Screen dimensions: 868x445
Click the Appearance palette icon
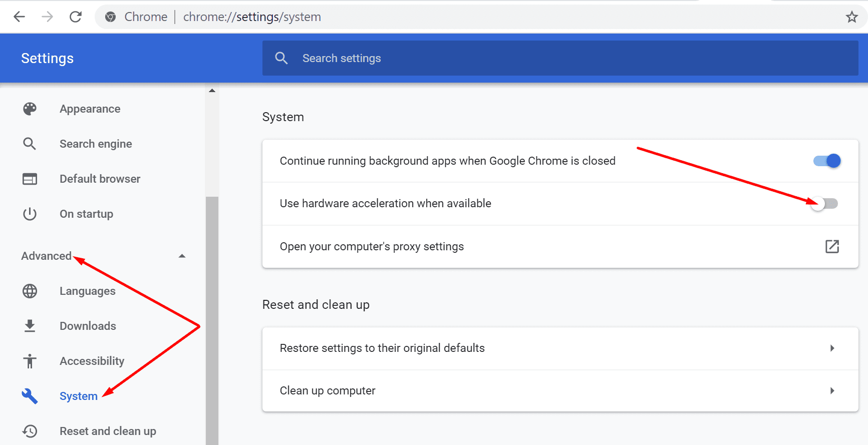[30, 109]
